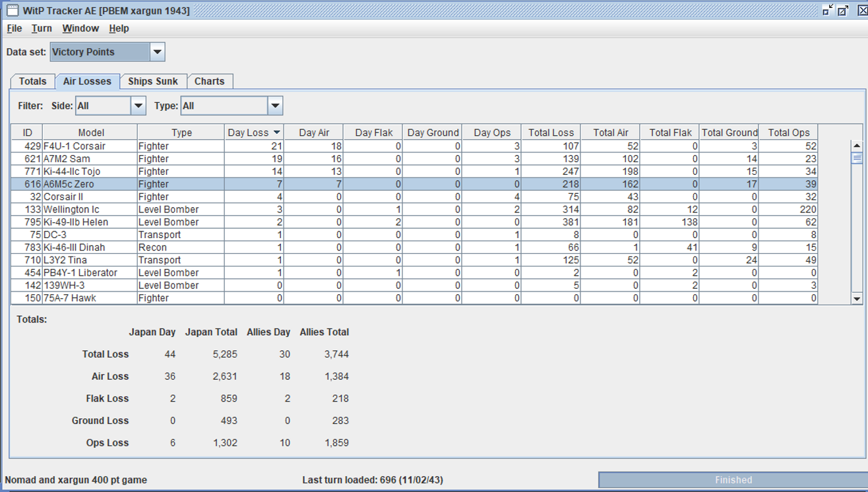This screenshot has width=868, height=492.
Task: Open the Data set dropdown
Action: pyautogui.click(x=157, y=52)
